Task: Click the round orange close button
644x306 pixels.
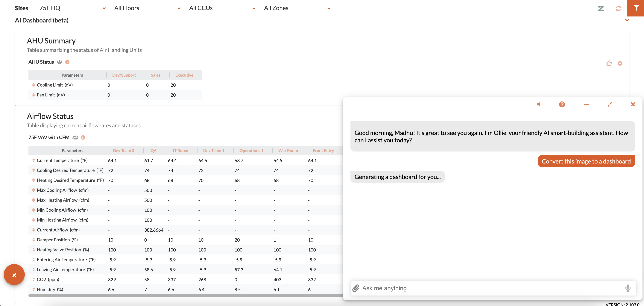Action: pos(14,275)
